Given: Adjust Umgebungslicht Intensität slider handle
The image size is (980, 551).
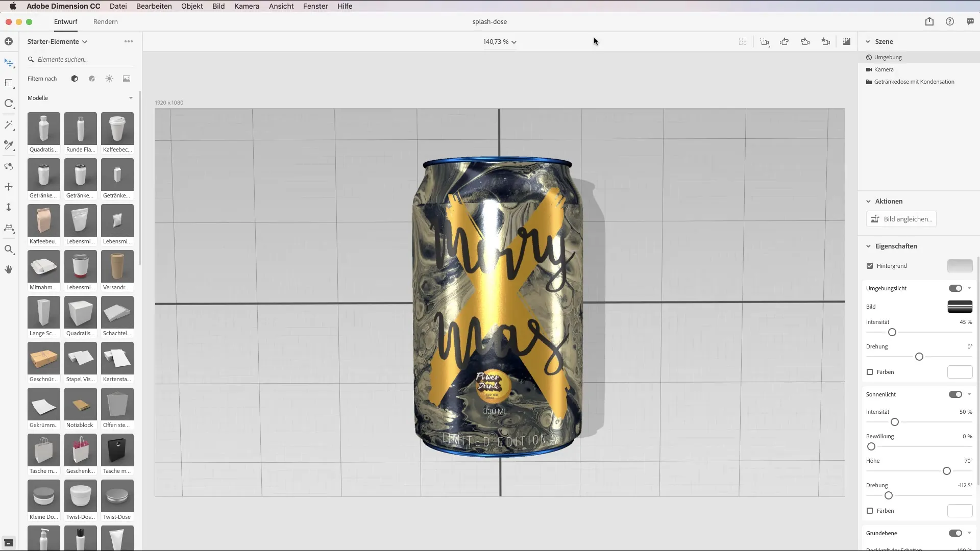Looking at the screenshot, I should pos(892,332).
